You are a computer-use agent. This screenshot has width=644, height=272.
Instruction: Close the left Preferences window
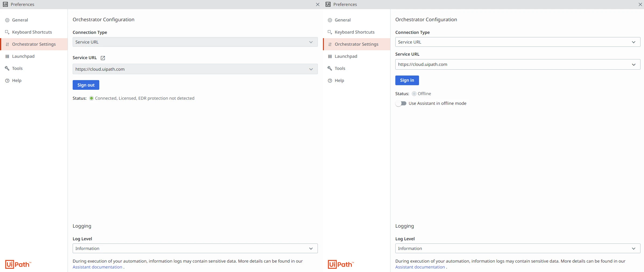pos(318,5)
